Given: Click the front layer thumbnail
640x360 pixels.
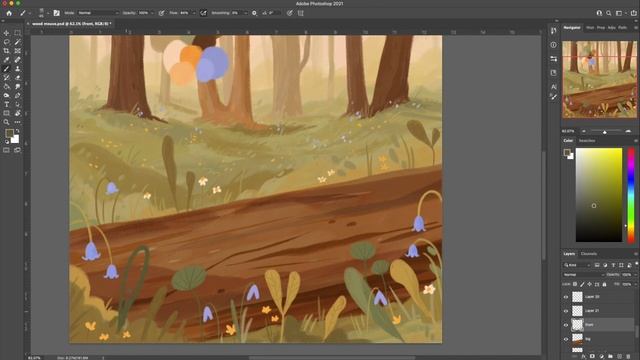Looking at the screenshot, I should pyautogui.click(x=577, y=325).
